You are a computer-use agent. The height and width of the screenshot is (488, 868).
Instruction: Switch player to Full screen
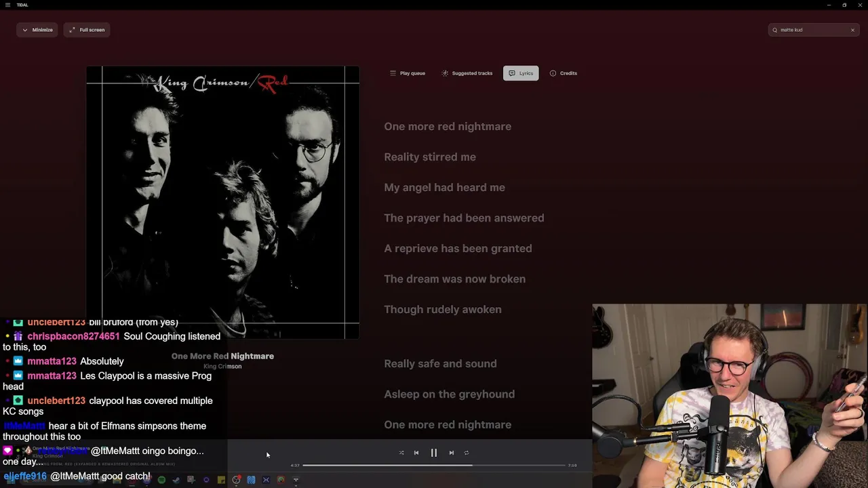87,30
